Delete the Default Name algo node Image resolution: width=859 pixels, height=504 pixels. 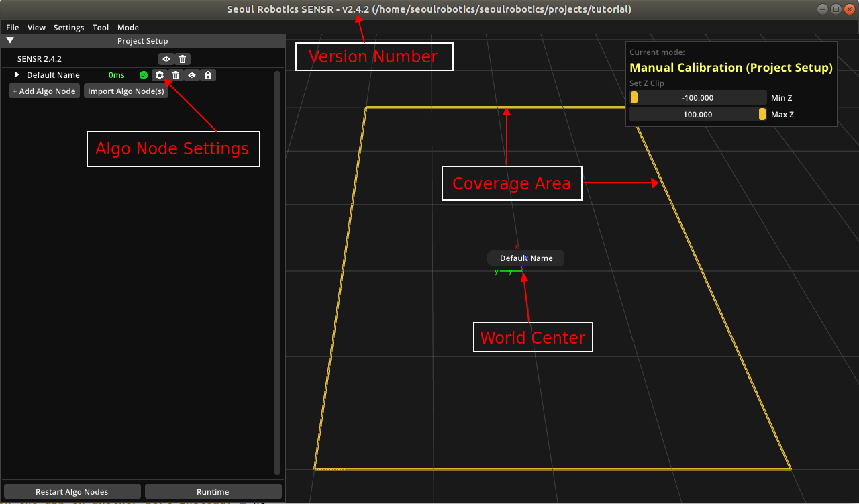point(176,75)
